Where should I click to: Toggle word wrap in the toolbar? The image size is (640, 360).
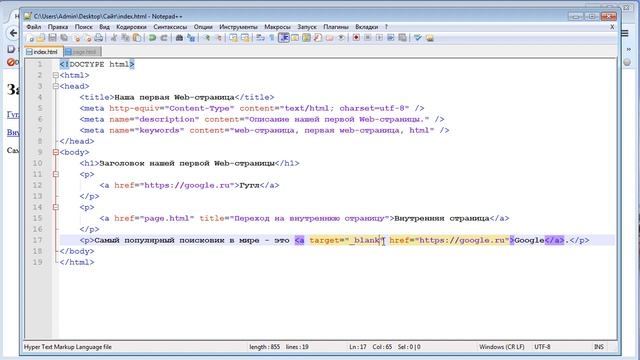(x=260, y=38)
